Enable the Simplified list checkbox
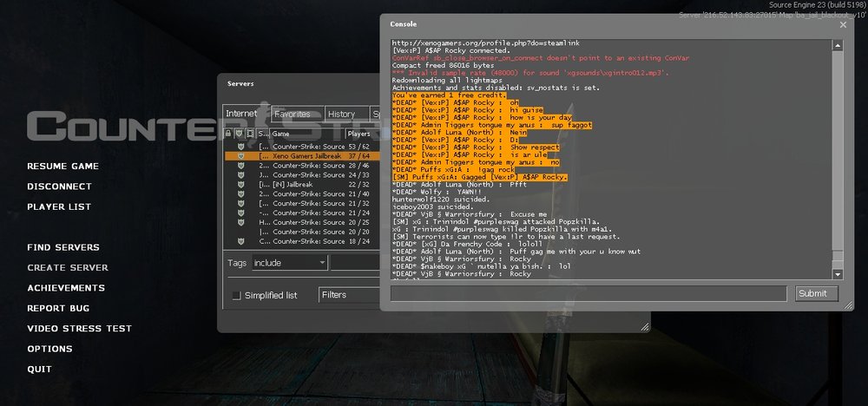Viewport: 868px width, 406px height. click(x=236, y=295)
